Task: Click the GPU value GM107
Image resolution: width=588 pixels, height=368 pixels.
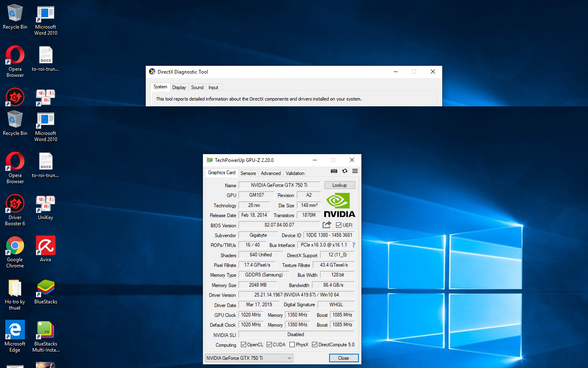Action: (x=256, y=195)
